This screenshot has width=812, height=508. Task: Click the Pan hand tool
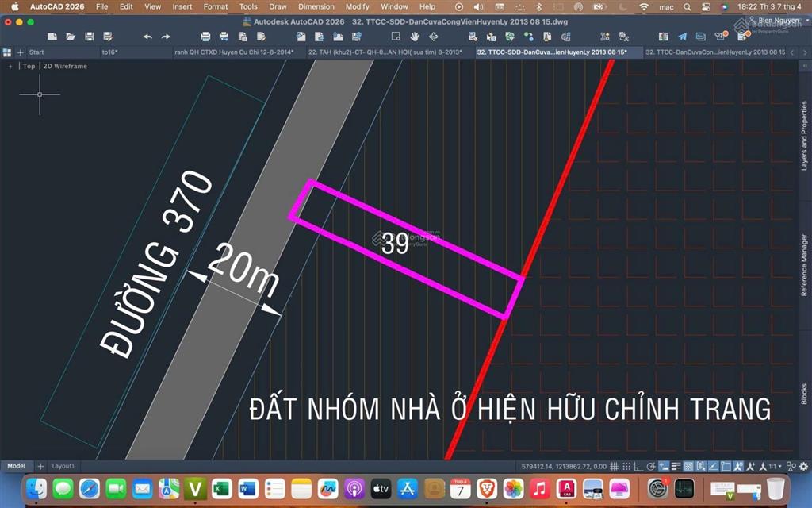(415, 37)
